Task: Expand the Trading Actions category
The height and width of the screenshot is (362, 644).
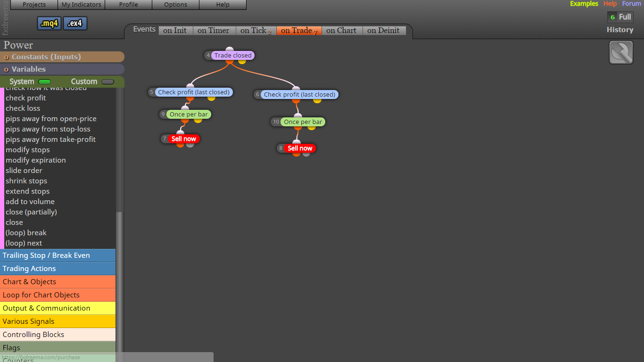Action: pos(58,269)
